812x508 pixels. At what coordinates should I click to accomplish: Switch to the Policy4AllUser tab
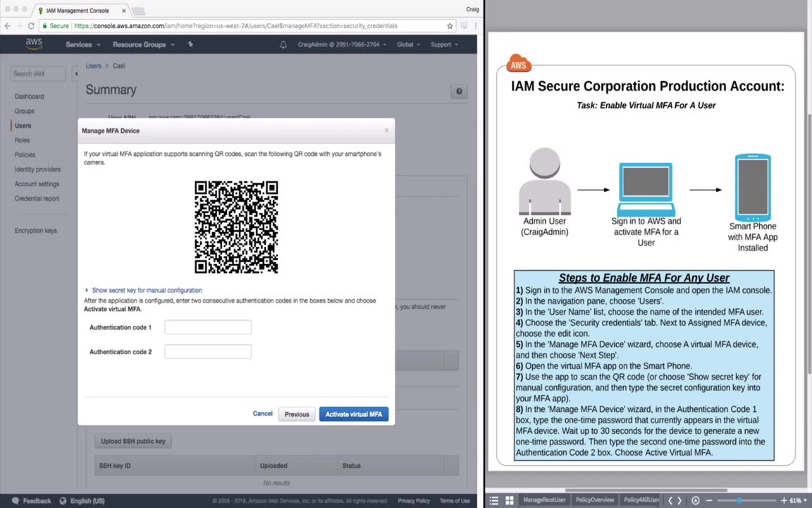click(641, 500)
